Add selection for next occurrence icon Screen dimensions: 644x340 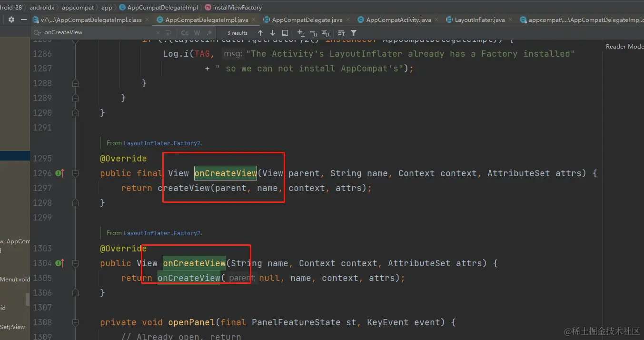pos(301,33)
